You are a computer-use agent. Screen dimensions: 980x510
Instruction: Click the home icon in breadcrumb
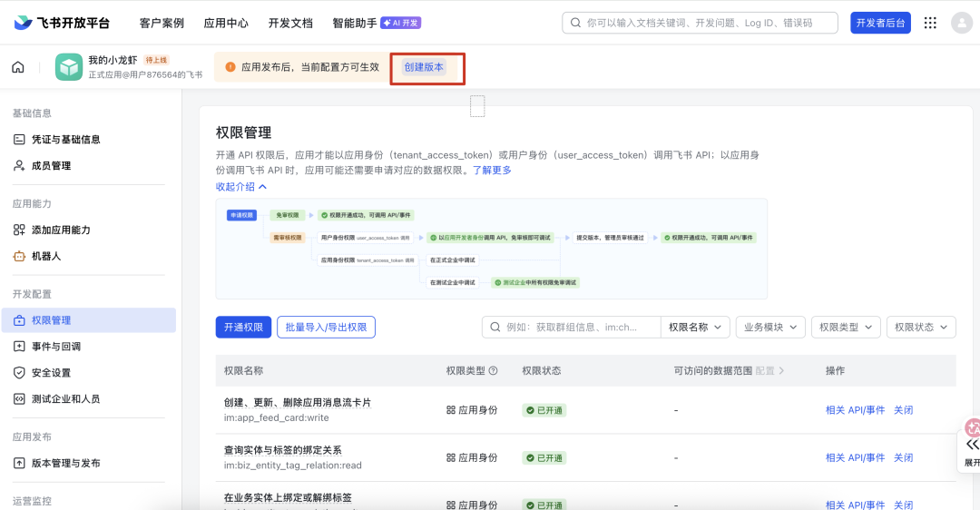click(x=18, y=67)
